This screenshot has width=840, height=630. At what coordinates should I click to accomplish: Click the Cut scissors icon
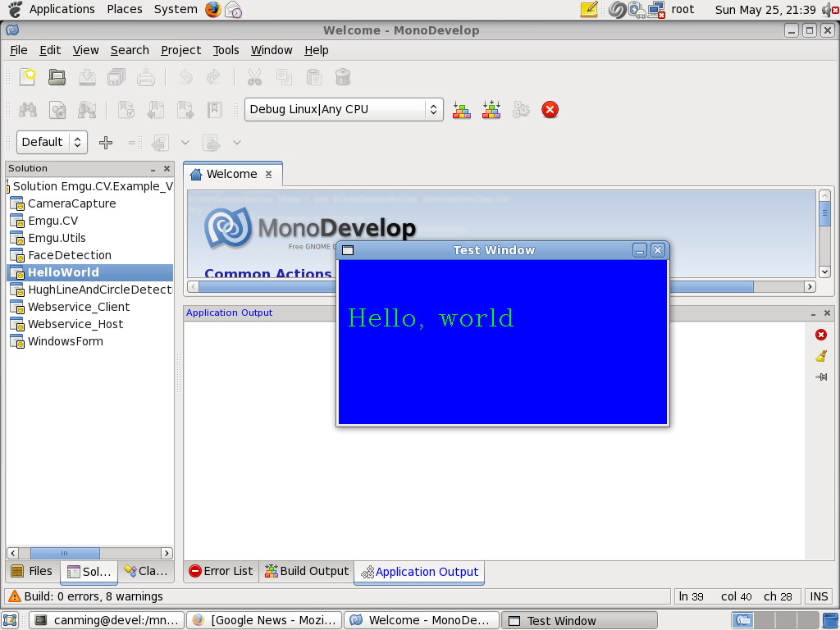(254, 77)
